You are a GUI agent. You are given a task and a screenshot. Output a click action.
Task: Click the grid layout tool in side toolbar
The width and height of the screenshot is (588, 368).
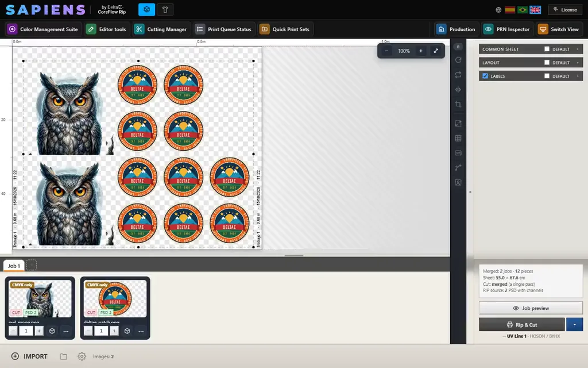click(458, 138)
